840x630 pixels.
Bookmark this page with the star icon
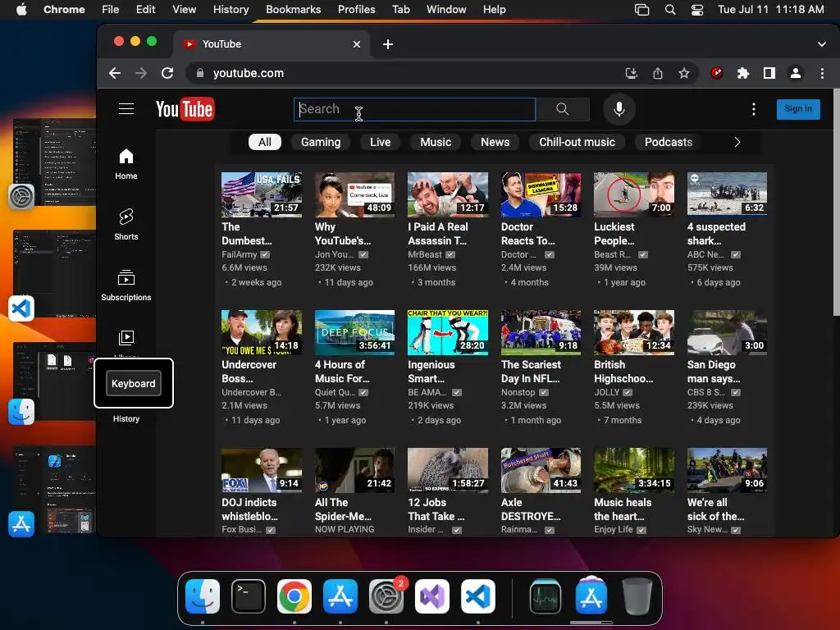pos(683,73)
